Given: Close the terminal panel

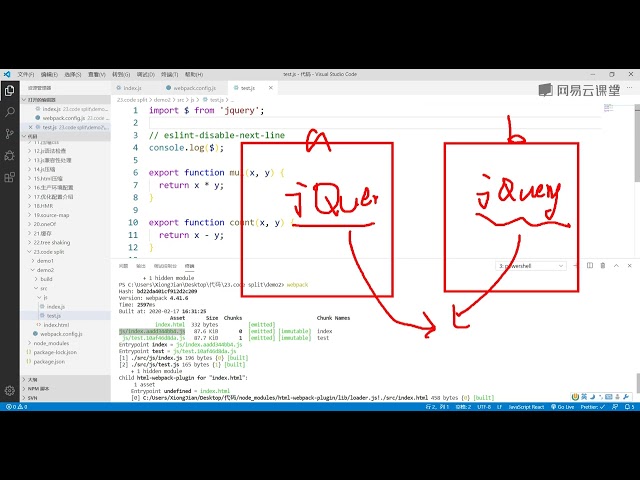Looking at the screenshot, I should point(629,266).
